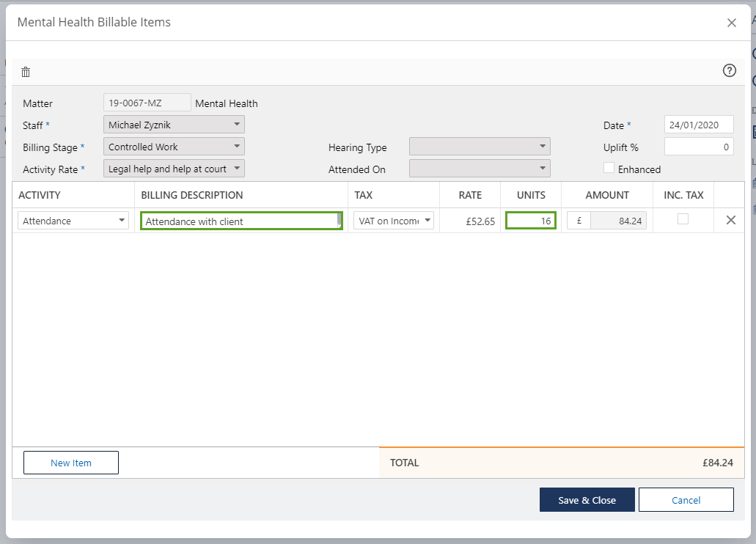The width and height of the screenshot is (756, 544).
Task: Click Save & Close button
Action: tap(587, 500)
